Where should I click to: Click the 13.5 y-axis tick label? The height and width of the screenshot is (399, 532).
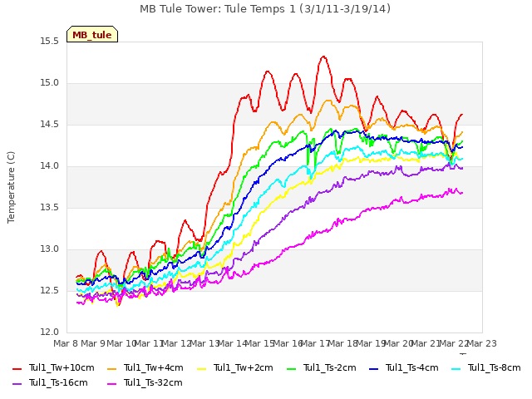(50, 208)
